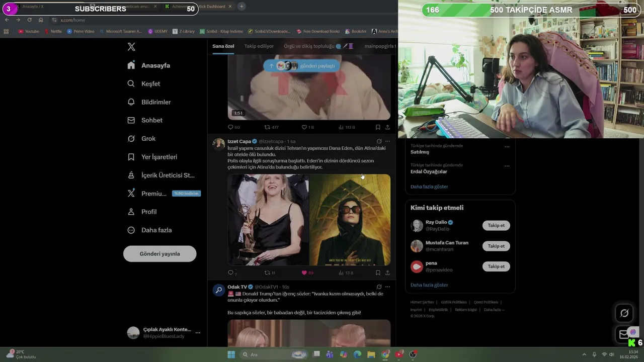Switch to Takip ediliyor tab
The height and width of the screenshot is (362, 644).
259,46
